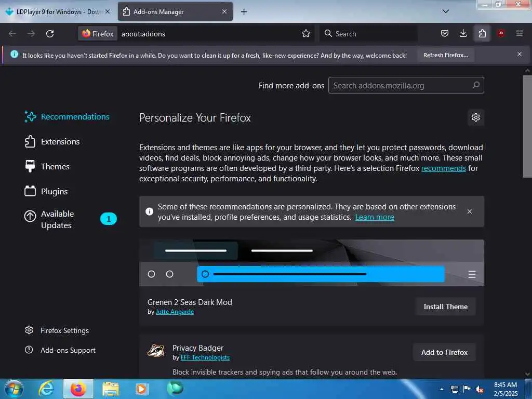532x399 pixels.
Task: Close the LDPlayer 9 tab
Action: pos(108,11)
